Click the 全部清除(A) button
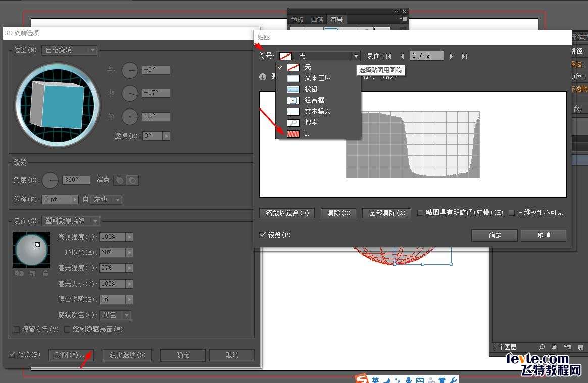Screen dimensions: 588x383 pos(386,213)
